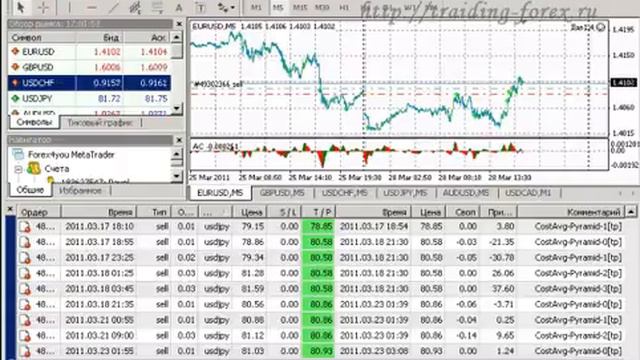This screenshot has height=360, width=640.
Task: Switch chart to H1 timeframe
Action: point(344,7)
